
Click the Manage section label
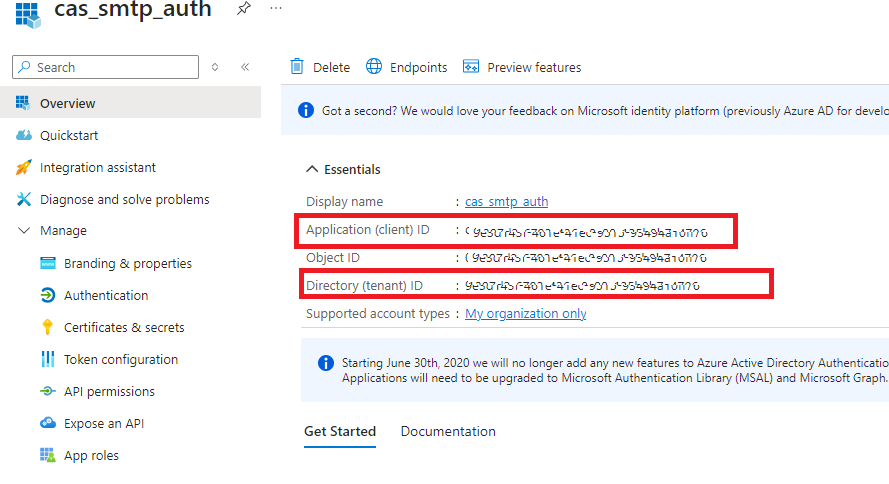pyautogui.click(x=63, y=231)
